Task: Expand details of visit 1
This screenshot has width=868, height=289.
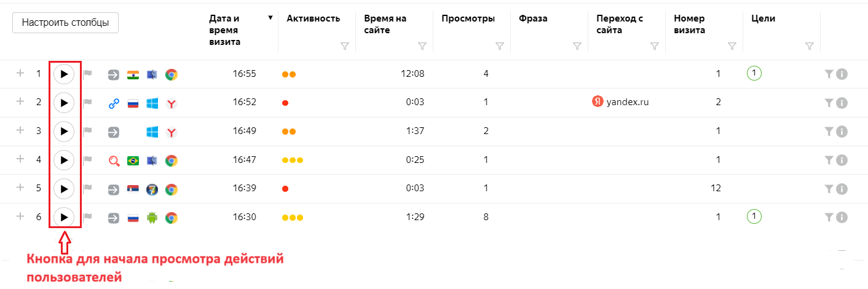Action: click(x=20, y=74)
